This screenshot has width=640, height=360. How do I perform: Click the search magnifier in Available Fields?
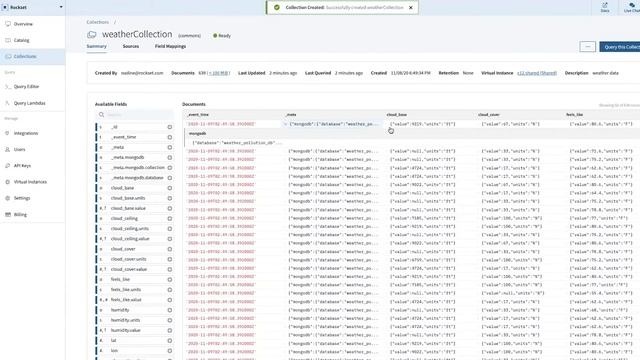(x=102, y=115)
